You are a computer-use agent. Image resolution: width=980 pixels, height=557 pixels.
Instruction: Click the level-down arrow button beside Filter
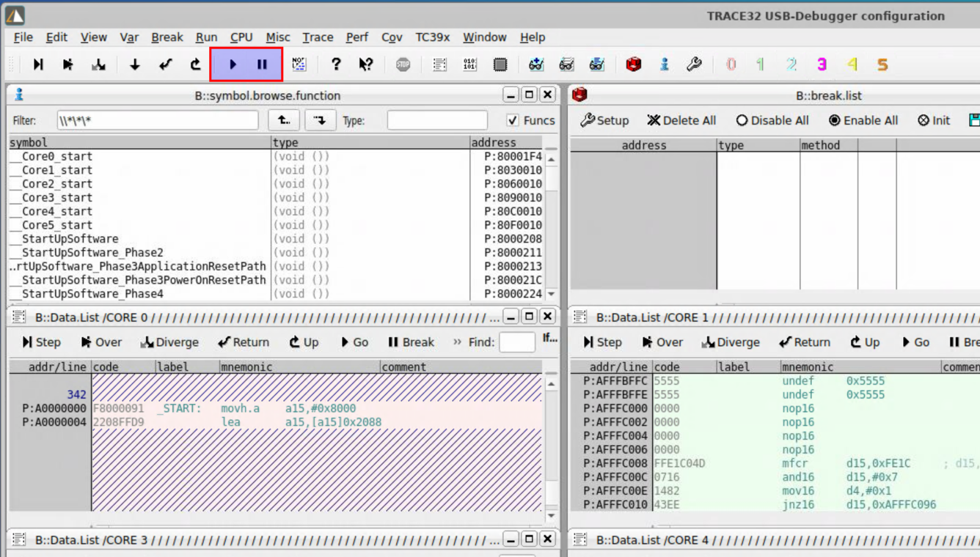[320, 120]
